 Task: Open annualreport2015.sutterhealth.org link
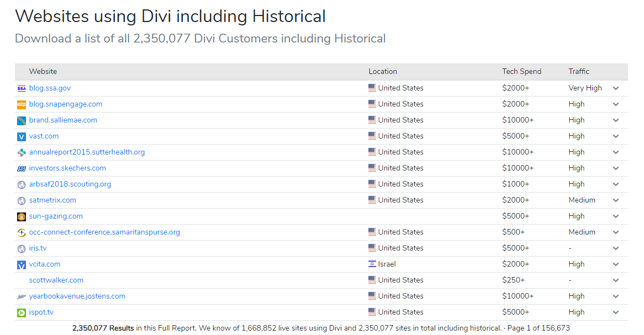click(x=87, y=152)
